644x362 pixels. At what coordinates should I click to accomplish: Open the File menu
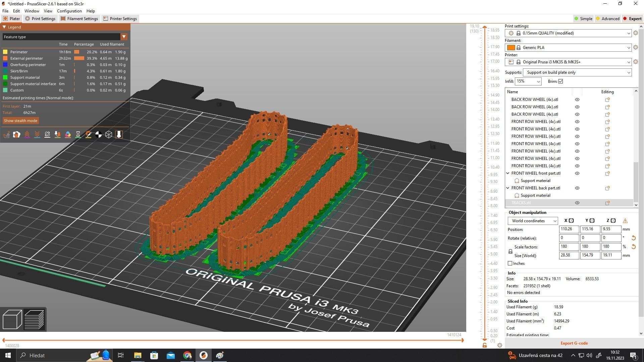5,11
